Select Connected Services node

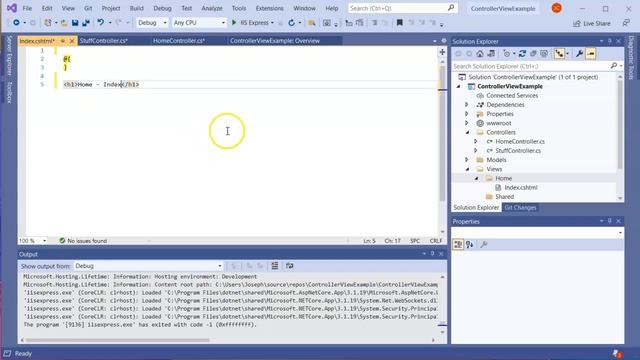coord(512,96)
